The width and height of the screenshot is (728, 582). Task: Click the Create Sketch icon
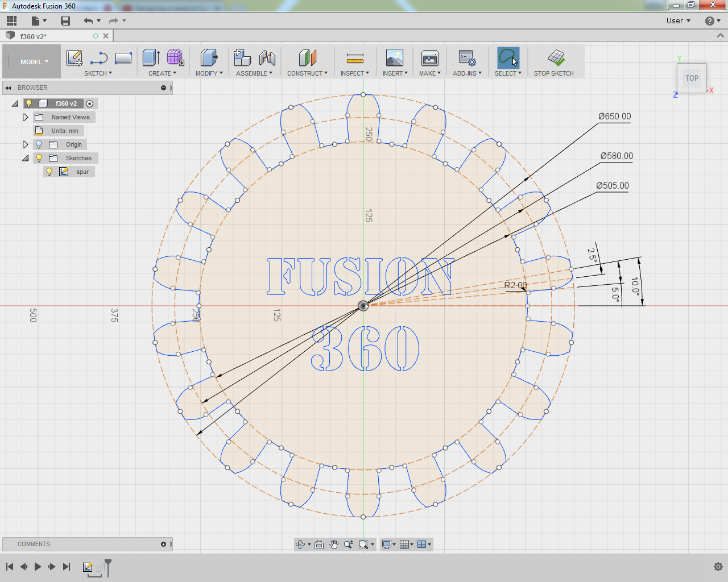point(75,58)
